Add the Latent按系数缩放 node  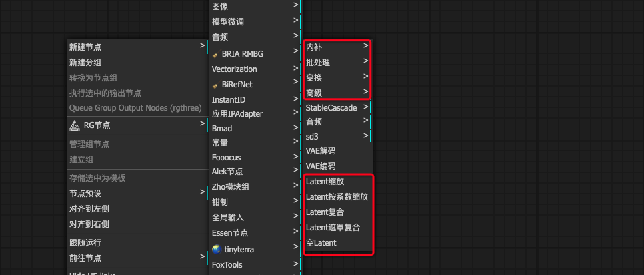pos(337,197)
